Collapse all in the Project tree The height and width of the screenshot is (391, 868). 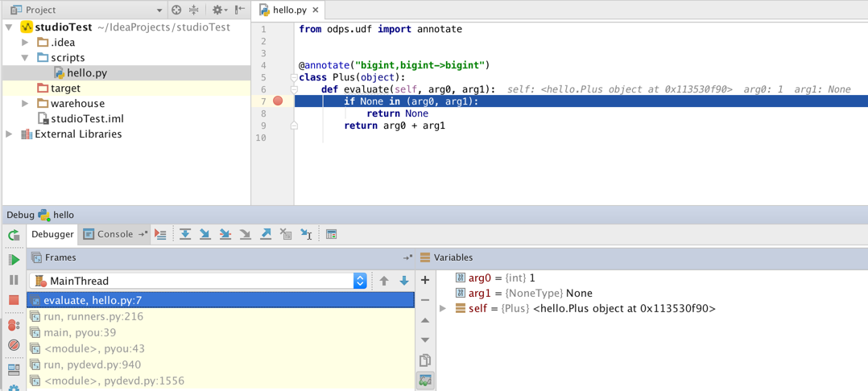click(194, 10)
